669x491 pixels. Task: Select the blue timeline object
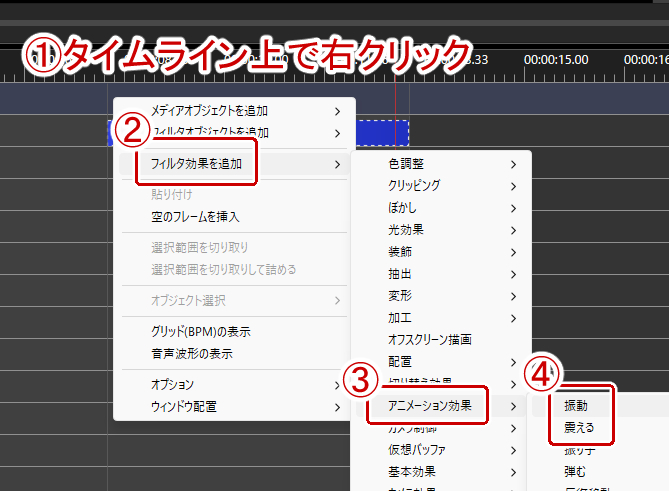[x=382, y=133]
